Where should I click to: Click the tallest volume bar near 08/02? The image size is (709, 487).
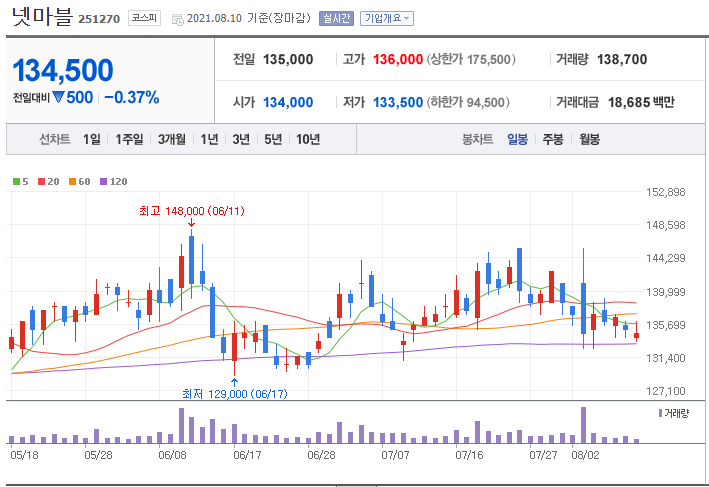pyautogui.click(x=583, y=425)
